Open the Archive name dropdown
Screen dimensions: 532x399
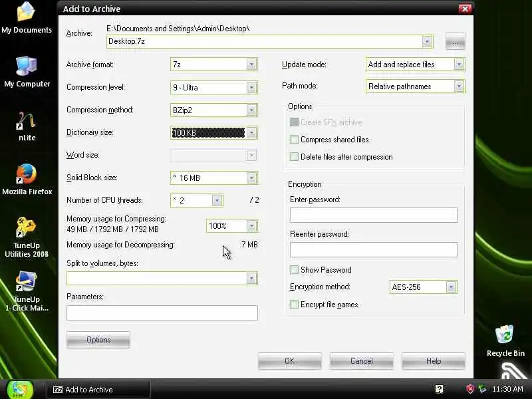(x=427, y=41)
